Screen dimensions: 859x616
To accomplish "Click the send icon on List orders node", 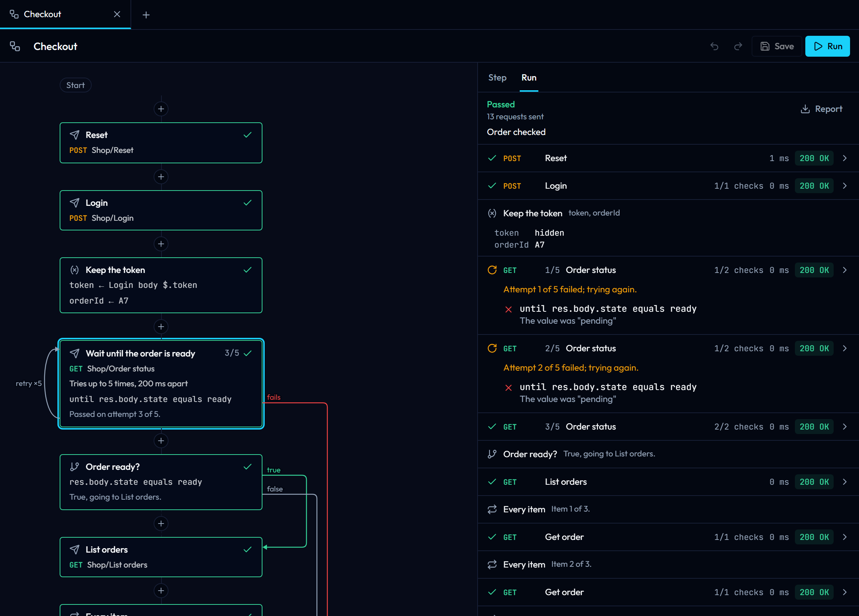I will click(x=75, y=549).
